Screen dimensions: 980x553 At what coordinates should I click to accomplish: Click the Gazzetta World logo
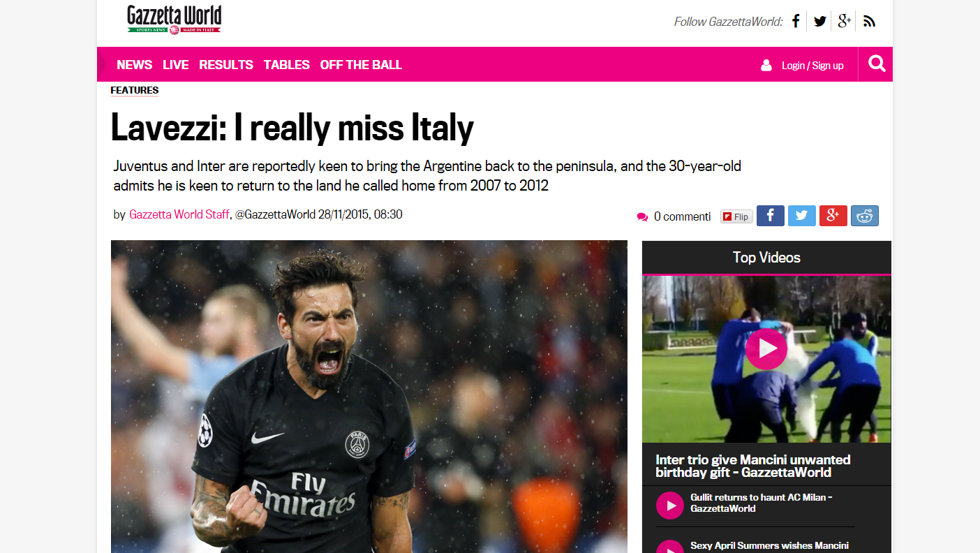(x=174, y=19)
